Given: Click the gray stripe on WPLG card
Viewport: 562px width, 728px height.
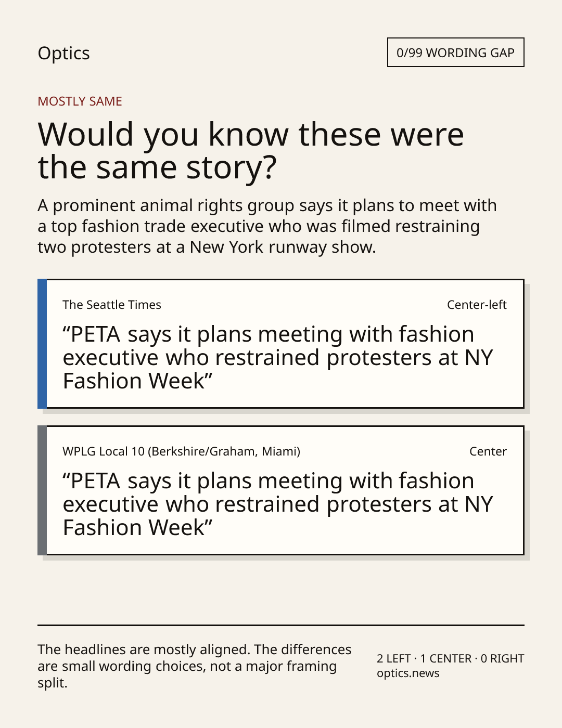Looking at the screenshot, I should (x=42, y=490).
